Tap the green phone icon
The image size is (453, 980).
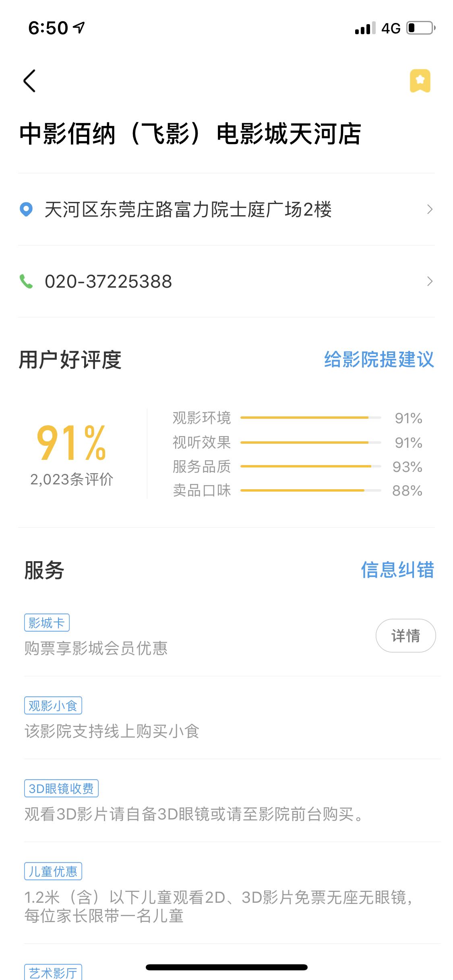(x=26, y=281)
